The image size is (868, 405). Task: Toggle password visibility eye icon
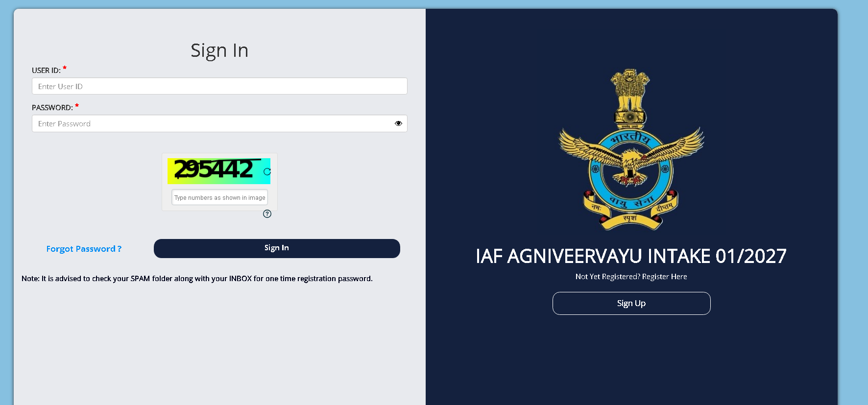[398, 123]
